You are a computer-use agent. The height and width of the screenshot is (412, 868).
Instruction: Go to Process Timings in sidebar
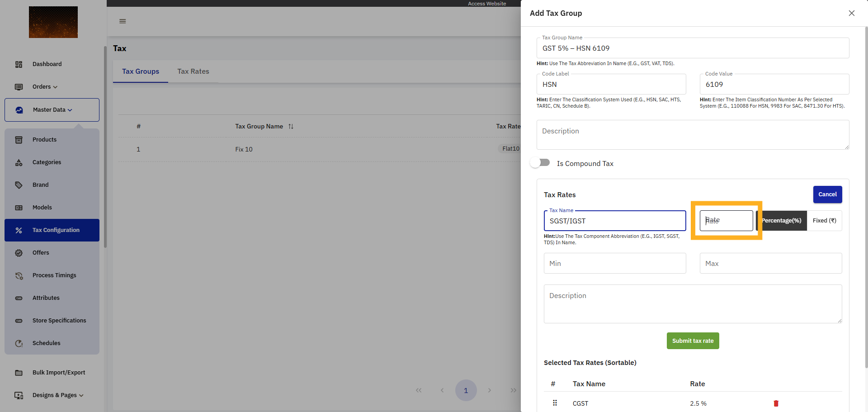pyautogui.click(x=54, y=275)
